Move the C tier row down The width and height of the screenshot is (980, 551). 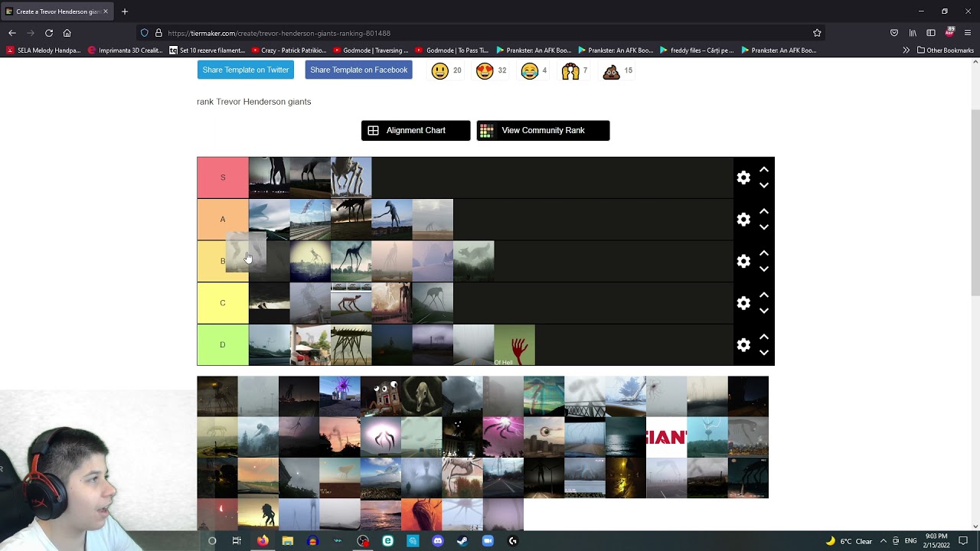pos(764,311)
